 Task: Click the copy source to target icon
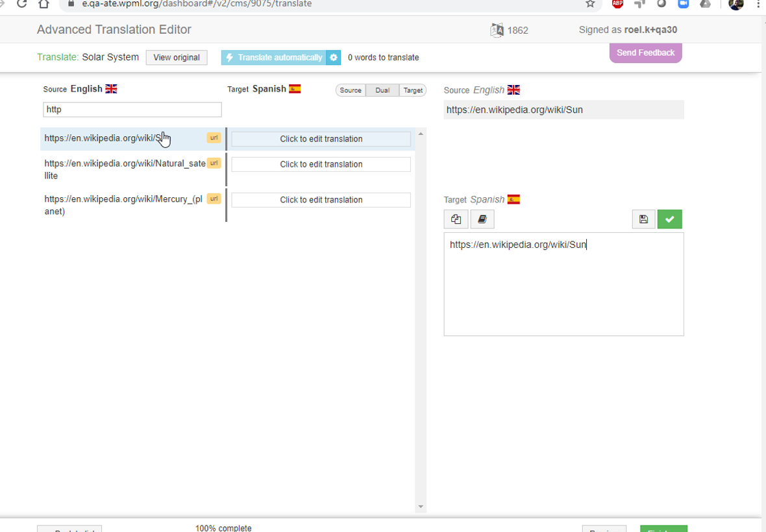click(456, 219)
